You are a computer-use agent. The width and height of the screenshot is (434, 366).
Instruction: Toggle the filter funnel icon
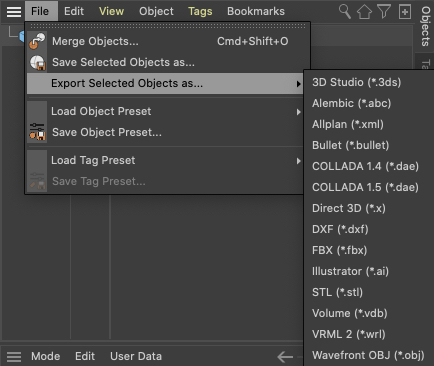[x=384, y=11]
